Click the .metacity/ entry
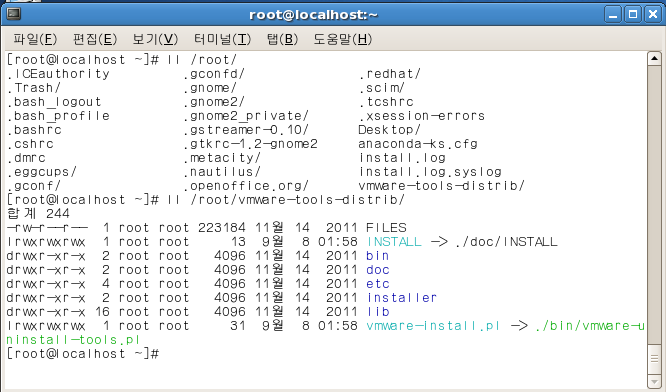This screenshot has height=392, width=666. 222,158
